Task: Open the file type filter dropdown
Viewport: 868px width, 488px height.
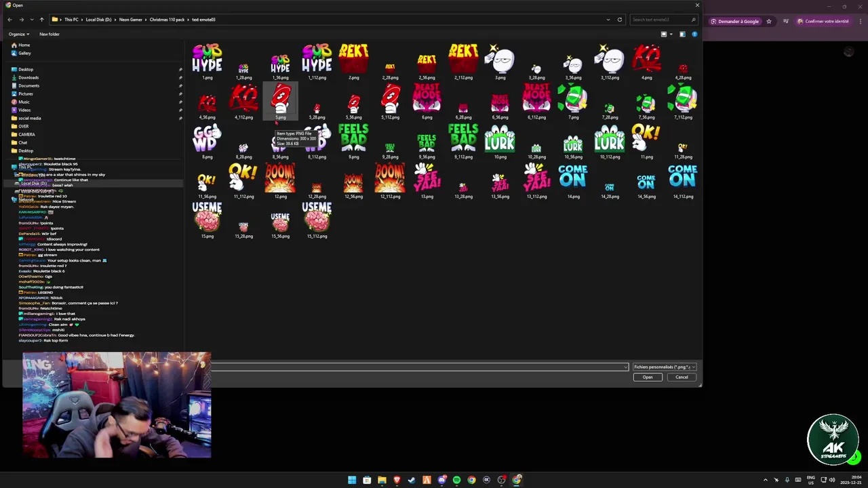Action: tap(664, 367)
